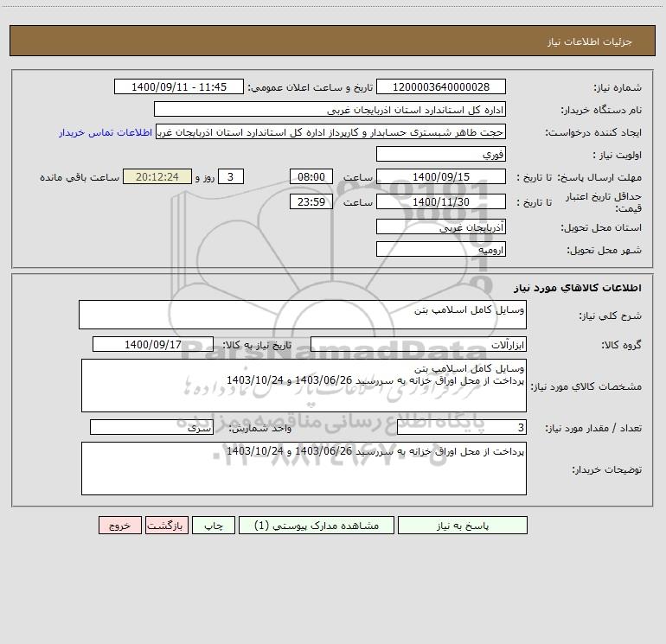Click the مشخصات کالای مورد نیاز text area
666x644 pixels.
(304, 386)
